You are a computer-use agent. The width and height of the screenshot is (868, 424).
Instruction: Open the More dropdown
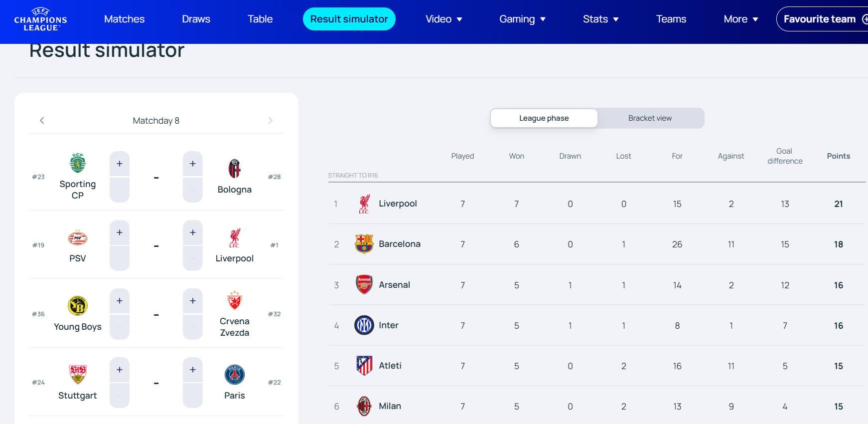[x=740, y=19]
